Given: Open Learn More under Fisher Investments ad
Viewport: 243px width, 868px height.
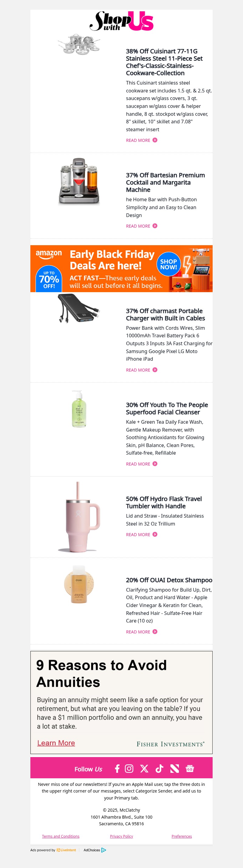Looking at the screenshot, I should pos(56,743).
